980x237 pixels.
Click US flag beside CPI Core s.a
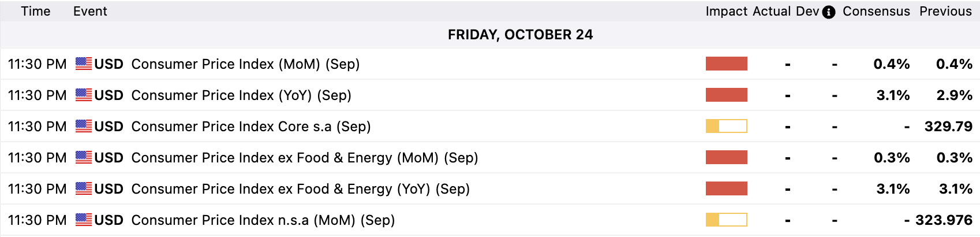click(84, 126)
